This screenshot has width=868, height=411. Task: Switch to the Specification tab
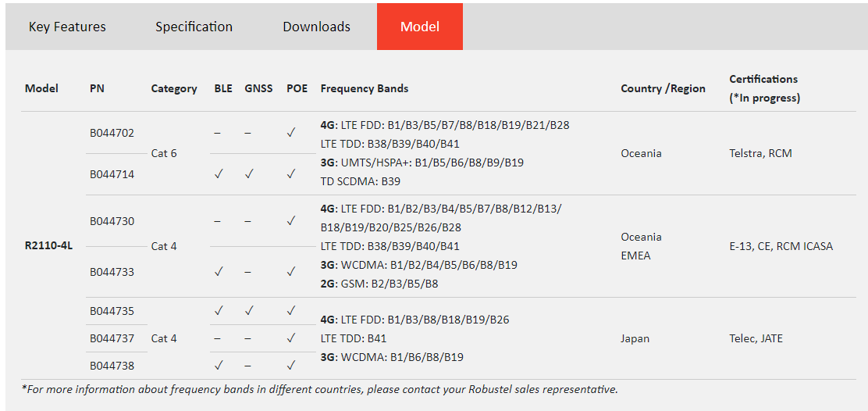(194, 27)
